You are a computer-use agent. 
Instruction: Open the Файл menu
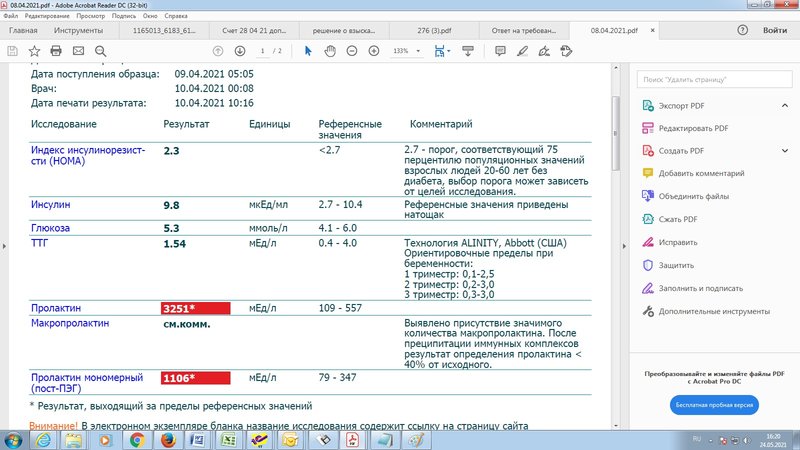coord(10,16)
